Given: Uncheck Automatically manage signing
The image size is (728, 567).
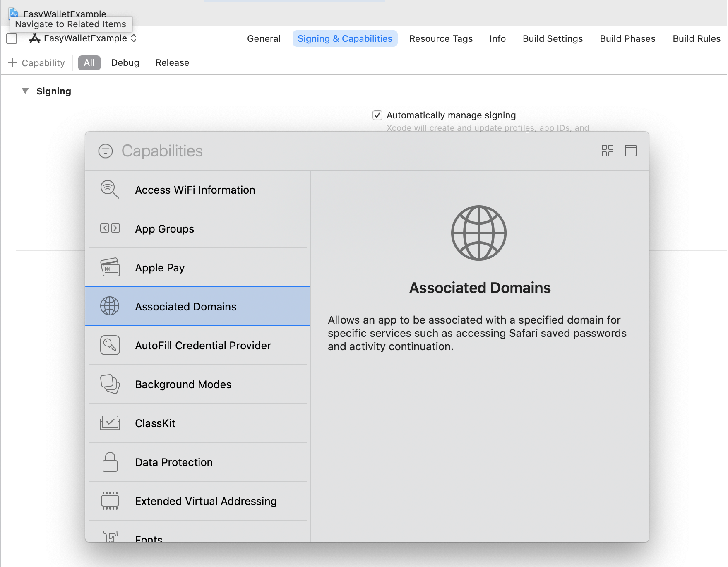Looking at the screenshot, I should 377,115.
